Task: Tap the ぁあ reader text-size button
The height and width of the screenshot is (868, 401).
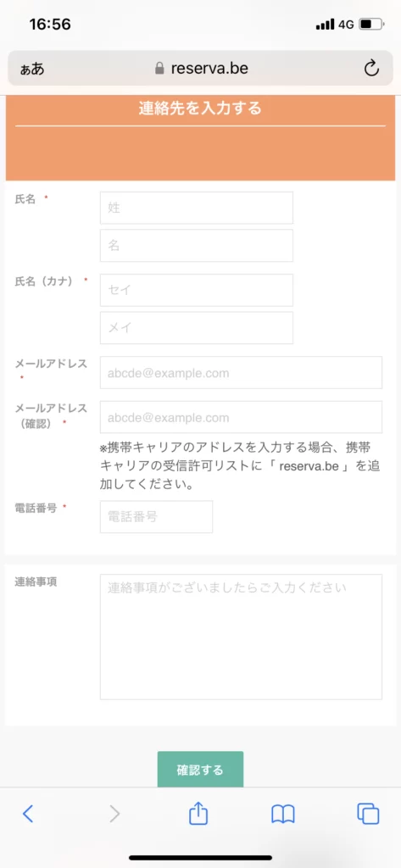Action: pyautogui.click(x=32, y=70)
